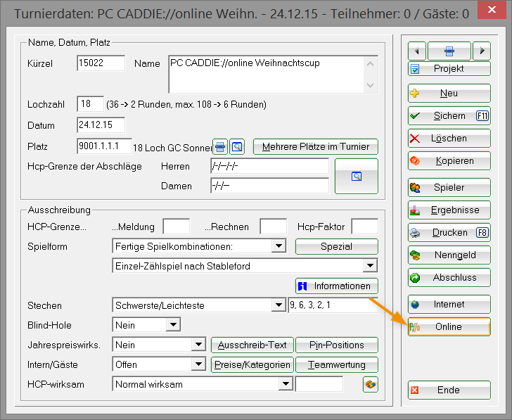This screenshot has height=420, width=512.
Task: Click the palette icon beside HCP-wirksam
Action: click(x=370, y=384)
